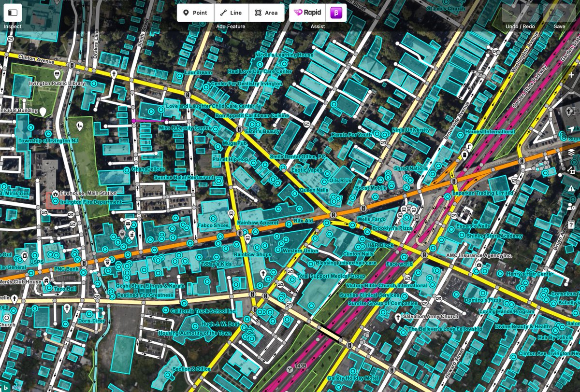The width and height of the screenshot is (580, 392).
Task: Open the preferences user-gear icon
Action: pos(571,207)
